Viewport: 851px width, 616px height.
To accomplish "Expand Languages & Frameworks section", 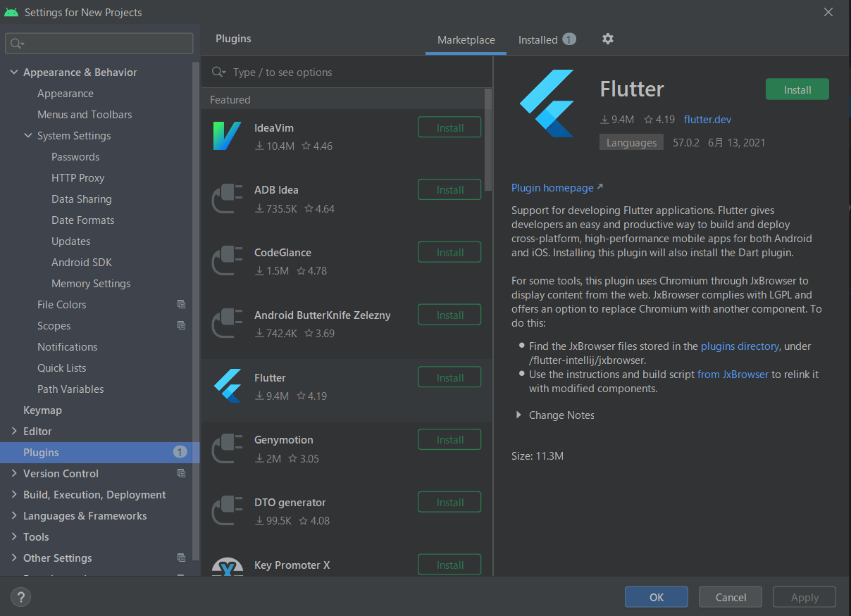I will click(x=14, y=516).
